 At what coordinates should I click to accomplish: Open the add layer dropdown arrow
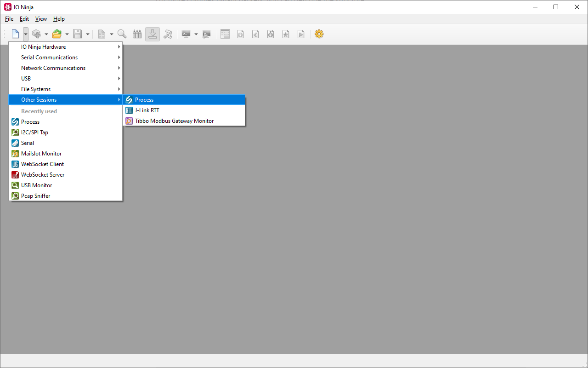point(46,34)
